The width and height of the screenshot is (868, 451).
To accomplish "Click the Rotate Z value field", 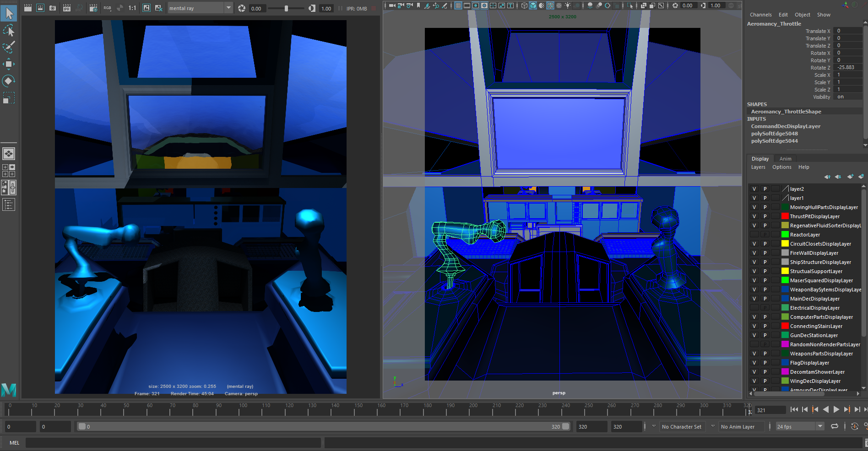I will coord(847,67).
